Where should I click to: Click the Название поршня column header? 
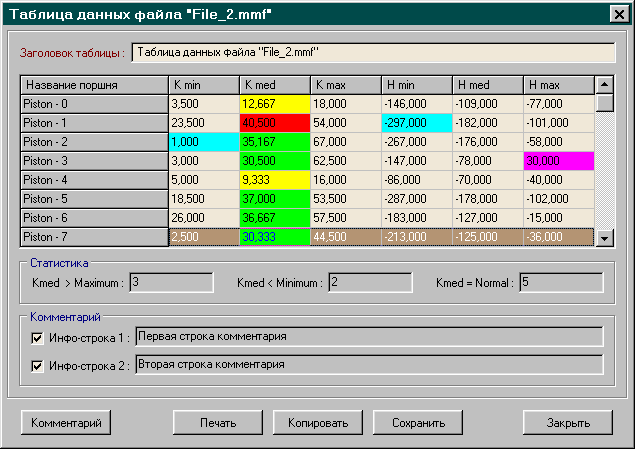click(94, 85)
